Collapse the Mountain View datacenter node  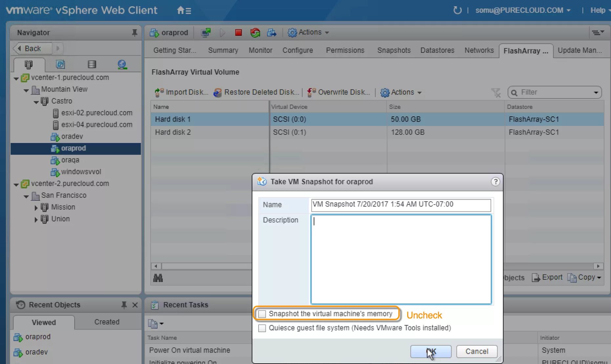click(x=26, y=90)
